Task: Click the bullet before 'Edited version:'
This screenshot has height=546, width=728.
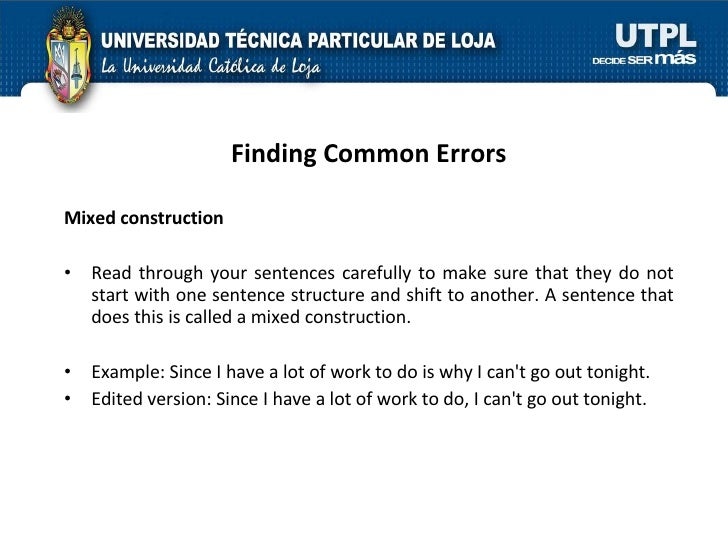Action: (x=68, y=398)
